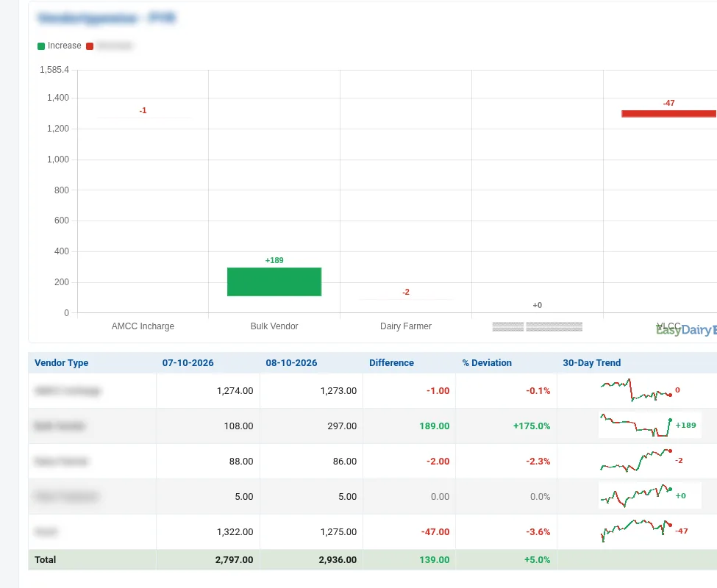Click the -2.3% deviation value

538,461
